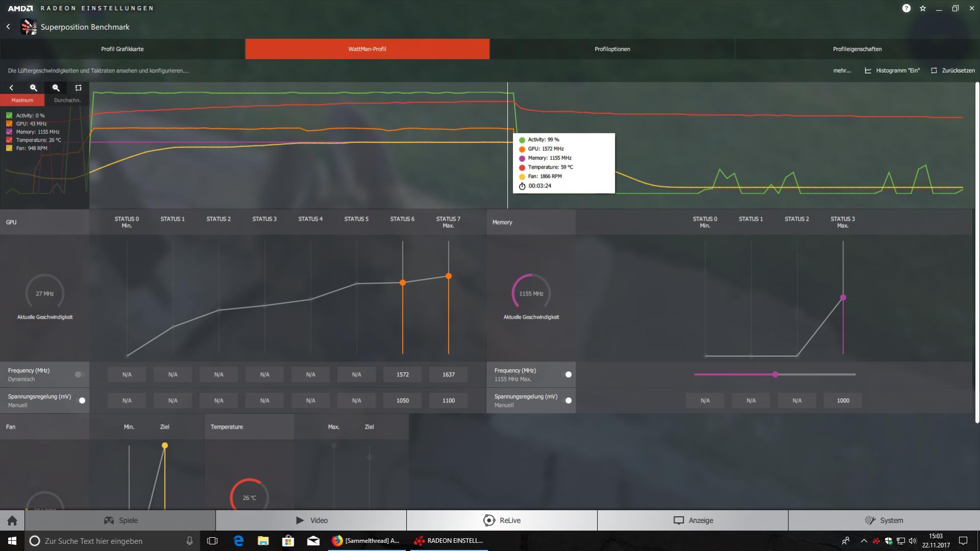The height and width of the screenshot is (551, 980).
Task: Collapse the histogram legend with the chevron
Action: click(11, 88)
